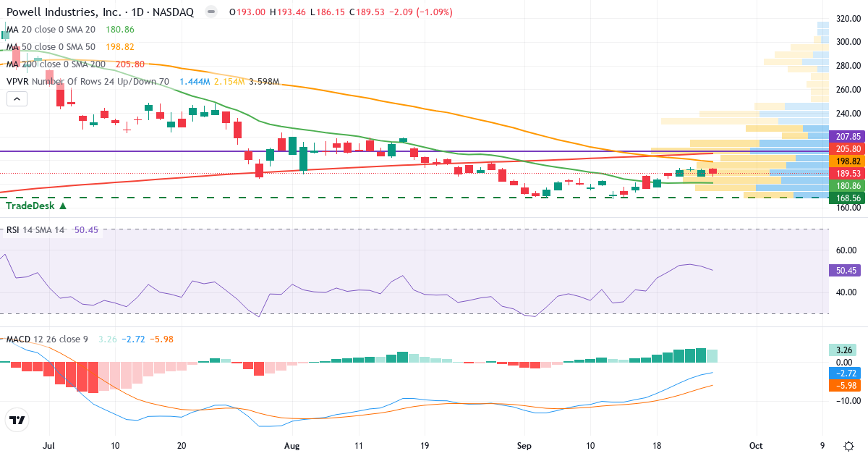
Task: Click VPVR down volume value 2.154M
Action: click(229, 82)
